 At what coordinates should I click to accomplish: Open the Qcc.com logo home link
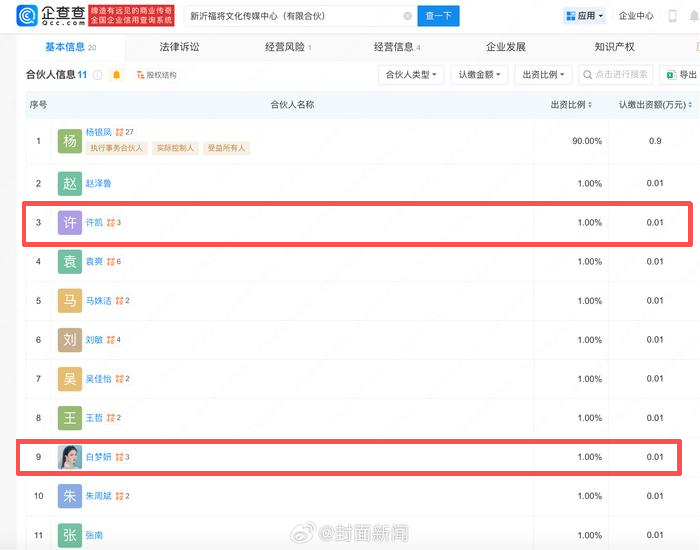point(50,16)
